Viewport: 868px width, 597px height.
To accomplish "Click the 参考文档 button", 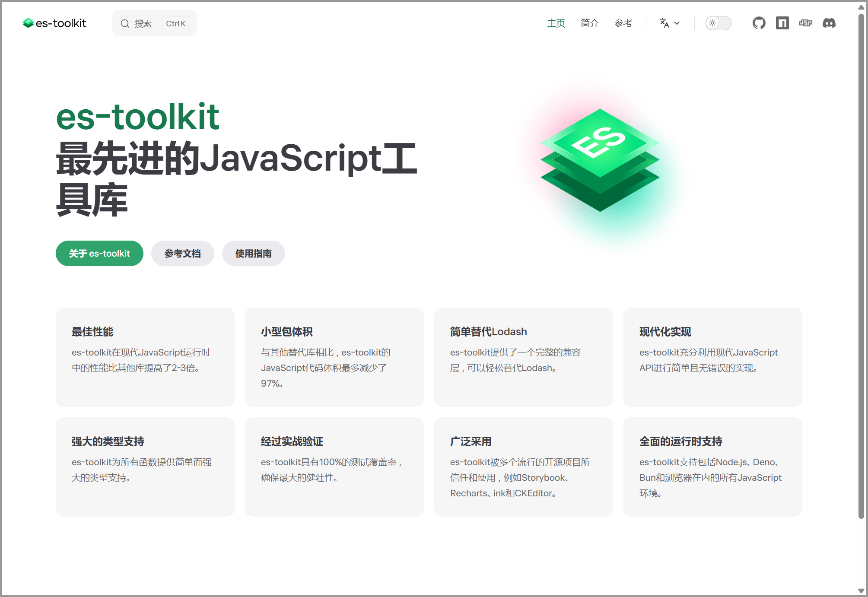I will [x=182, y=254].
